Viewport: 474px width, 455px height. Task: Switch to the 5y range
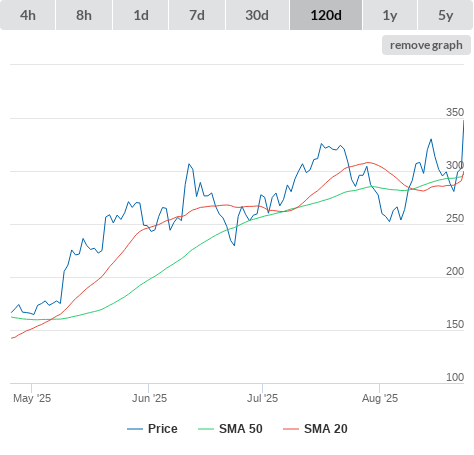tap(445, 15)
